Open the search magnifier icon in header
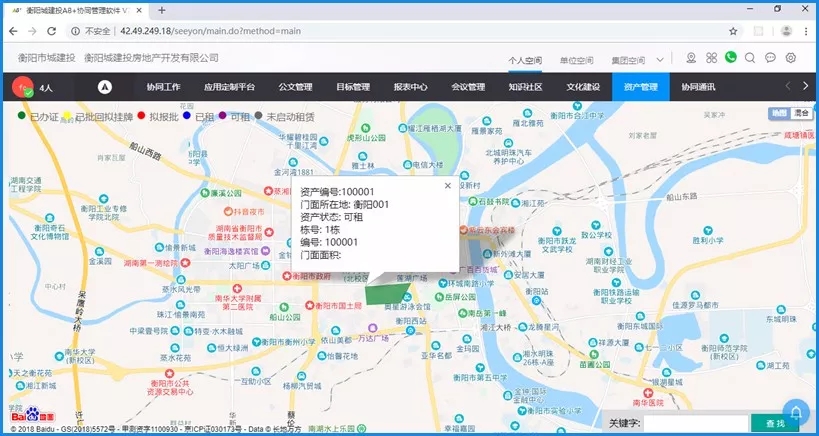The image size is (819, 436). [x=750, y=58]
